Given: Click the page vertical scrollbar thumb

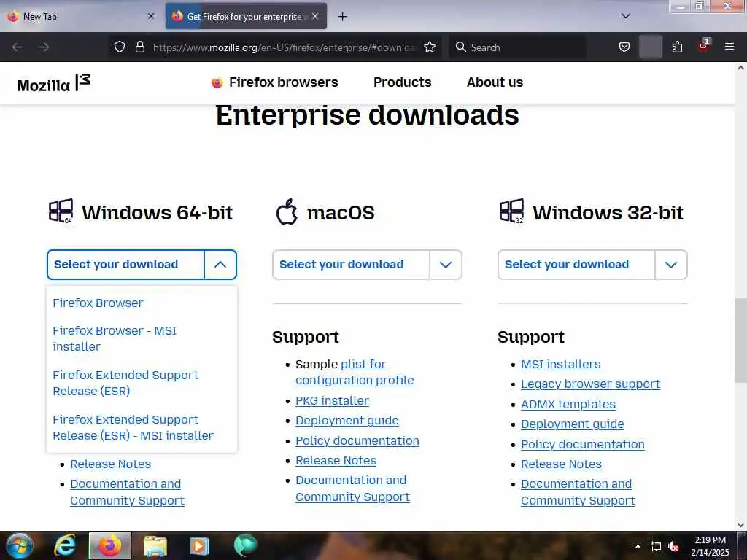Looking at the screenshot, I should (x=741, y=340).
